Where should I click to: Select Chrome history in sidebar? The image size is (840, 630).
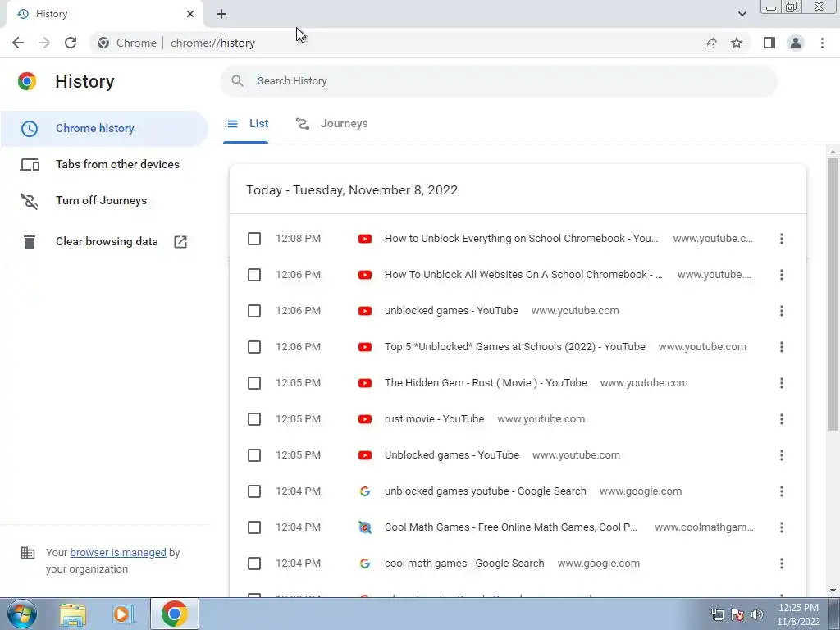tap(104, 129)
